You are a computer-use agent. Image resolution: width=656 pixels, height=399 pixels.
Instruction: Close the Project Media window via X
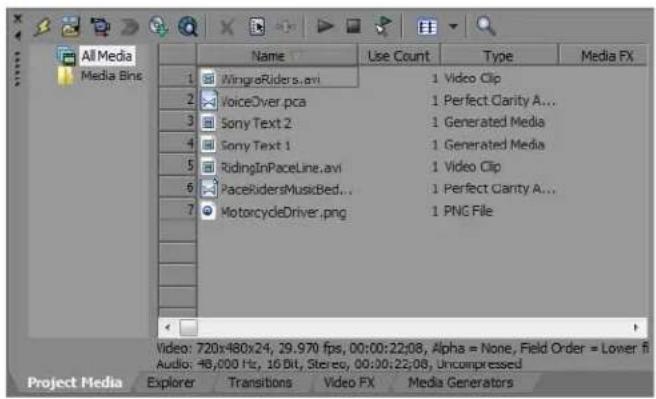(18, 19)
